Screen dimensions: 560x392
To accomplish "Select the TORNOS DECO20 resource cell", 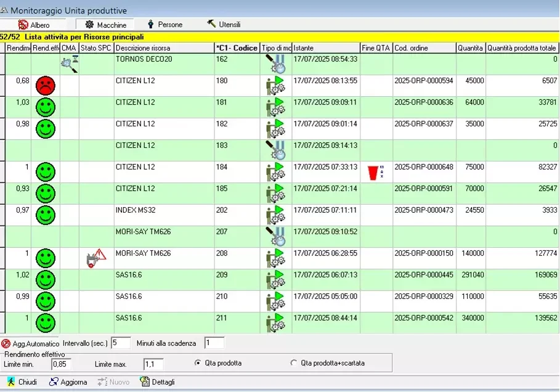I will 164,64.
